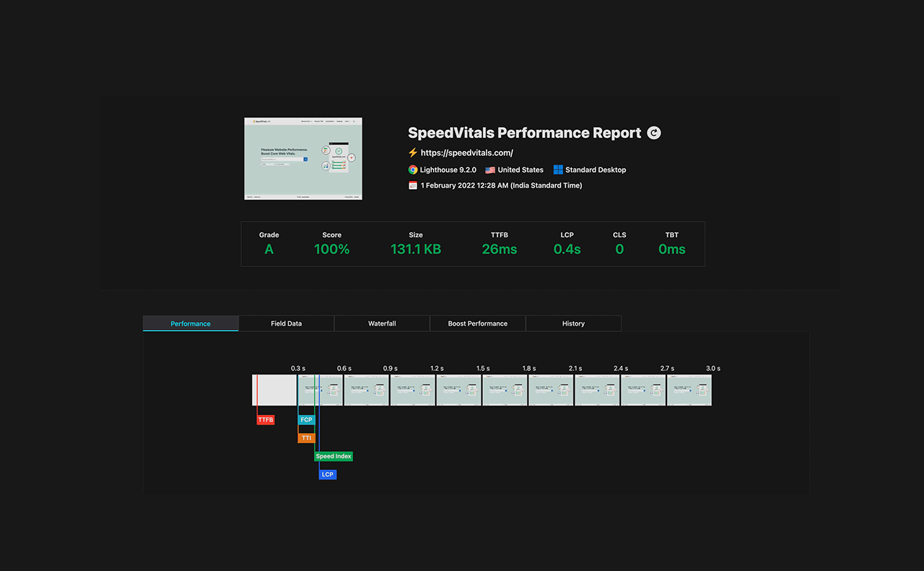This screenshot has height=571, width=924.
Task: Switch to the Waterfall tab
Action: click(x=382, y=323)
